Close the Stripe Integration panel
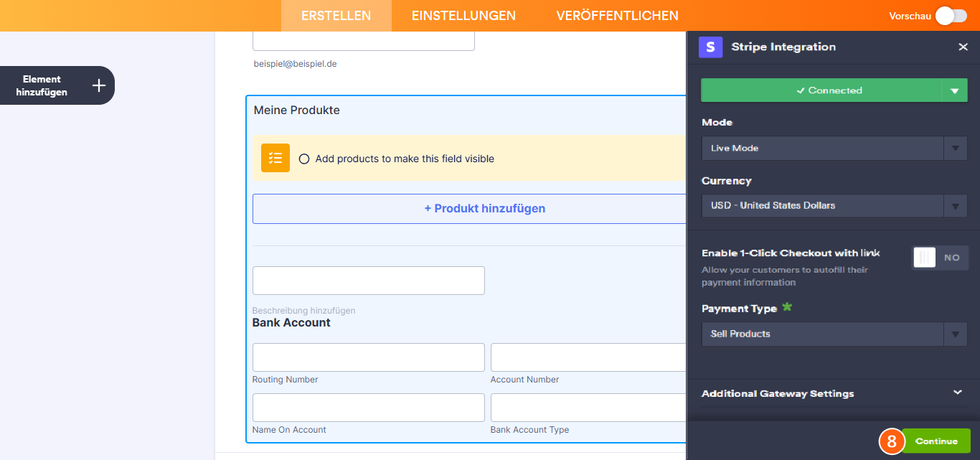 point(963,47)
